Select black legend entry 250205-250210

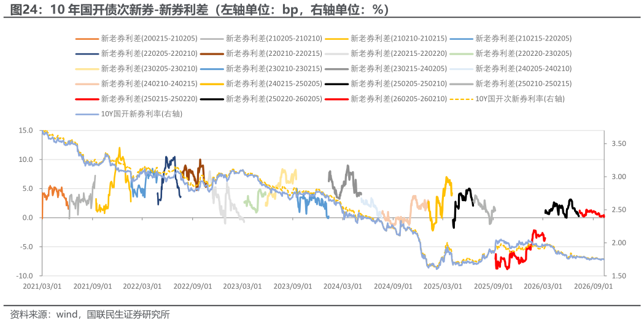coord(386,83)
